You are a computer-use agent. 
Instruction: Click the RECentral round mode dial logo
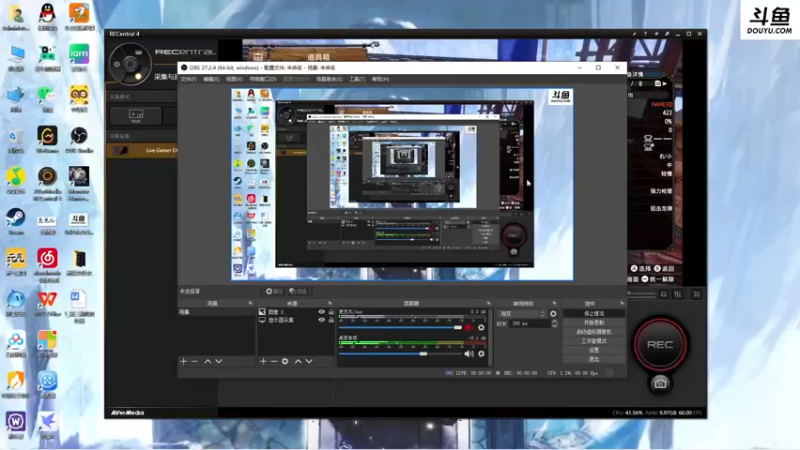(x=130, y=64)
